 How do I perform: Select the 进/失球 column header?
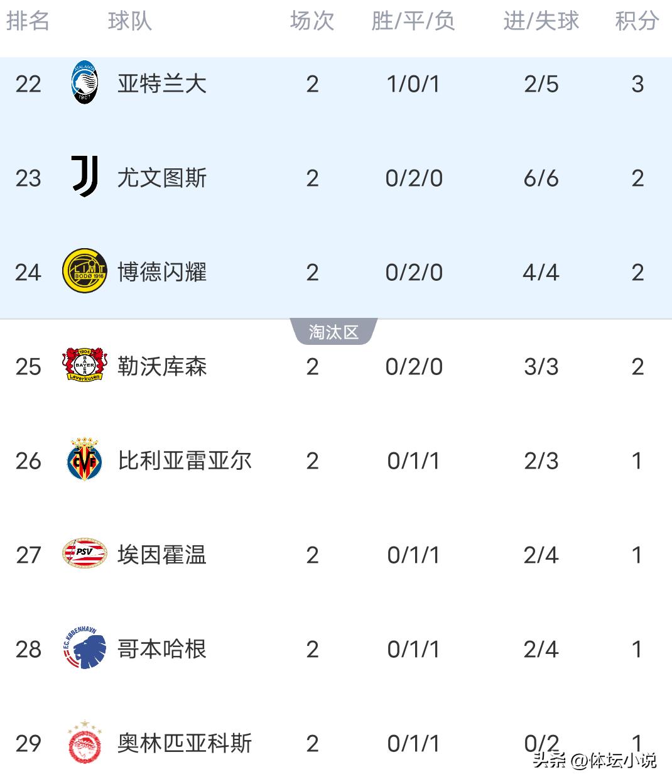click(x=541, y=21)
